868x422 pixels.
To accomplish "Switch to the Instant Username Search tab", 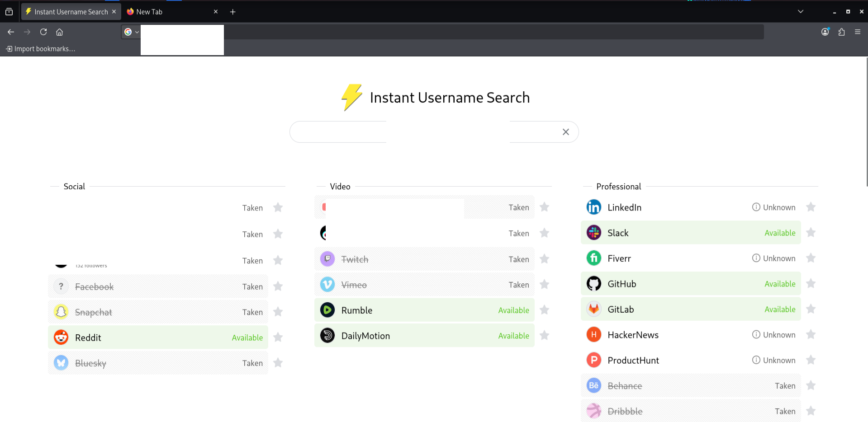I will tap(71, 12).
